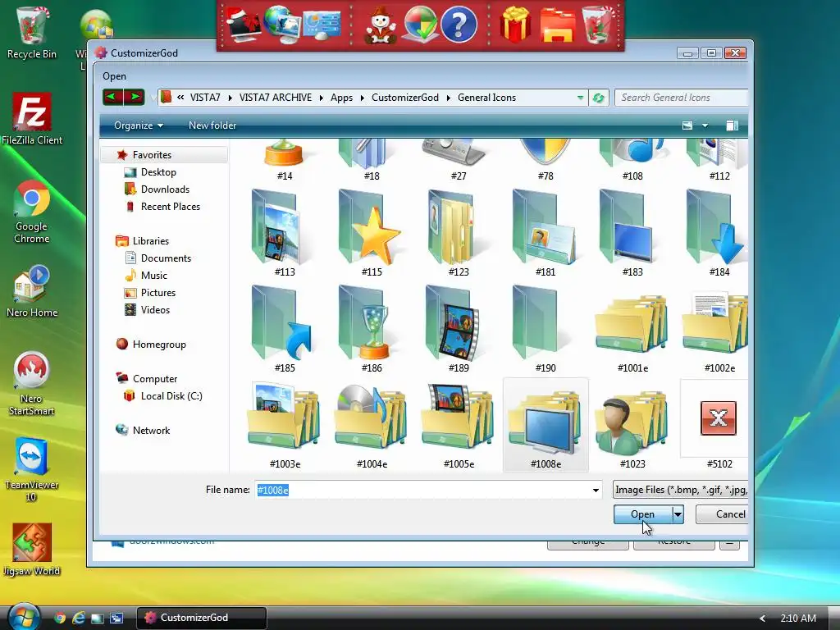Jump to Apps breadcrumb segment

point(341,98)
